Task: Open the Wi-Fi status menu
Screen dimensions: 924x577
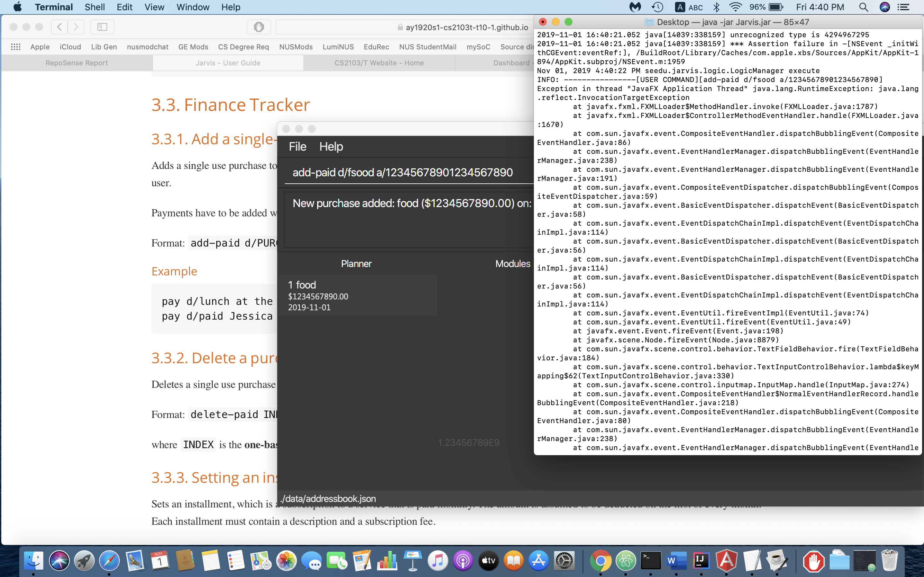Action: click(x=735, y=7)
